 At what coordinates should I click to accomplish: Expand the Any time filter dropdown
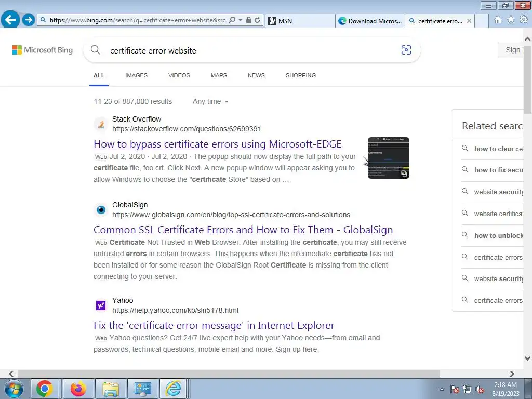(x=210, y=101)
